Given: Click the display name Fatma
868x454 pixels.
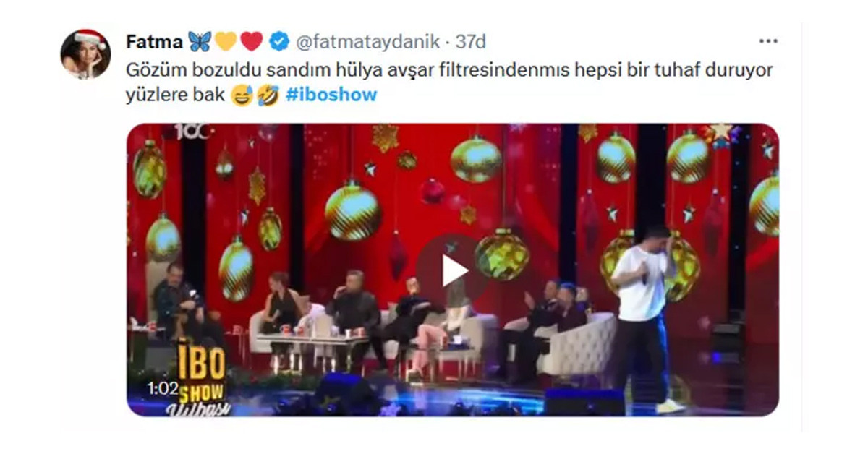Looking at the screenshot, I should (154, 42).
